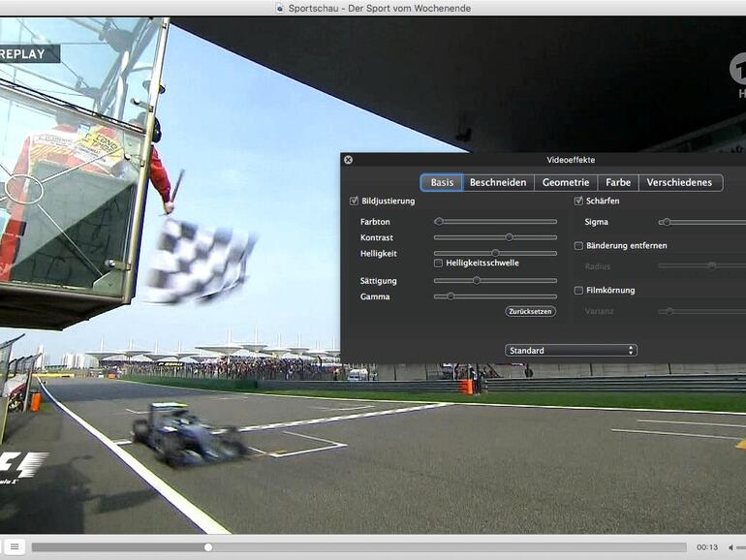The image size is (746, 560).
Task: Switch to the Beschneiden tab
Action: [x=498, y=182]
